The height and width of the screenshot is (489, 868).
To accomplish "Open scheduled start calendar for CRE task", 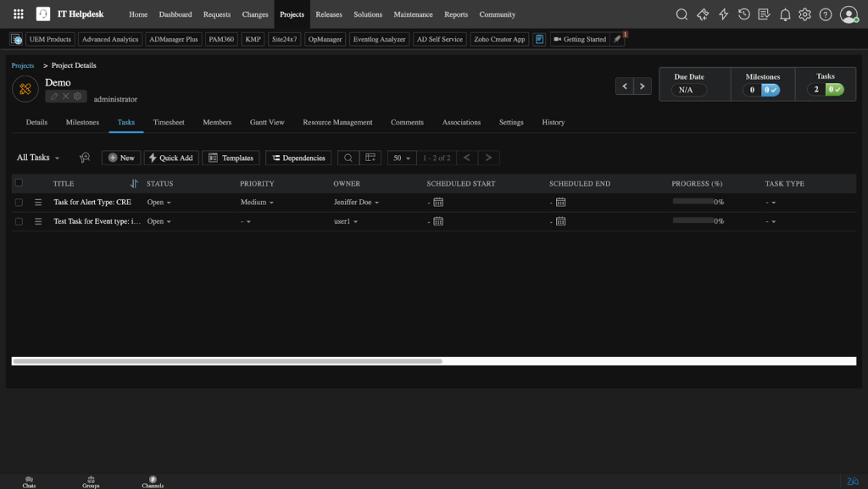I will [x=438, y=203].
